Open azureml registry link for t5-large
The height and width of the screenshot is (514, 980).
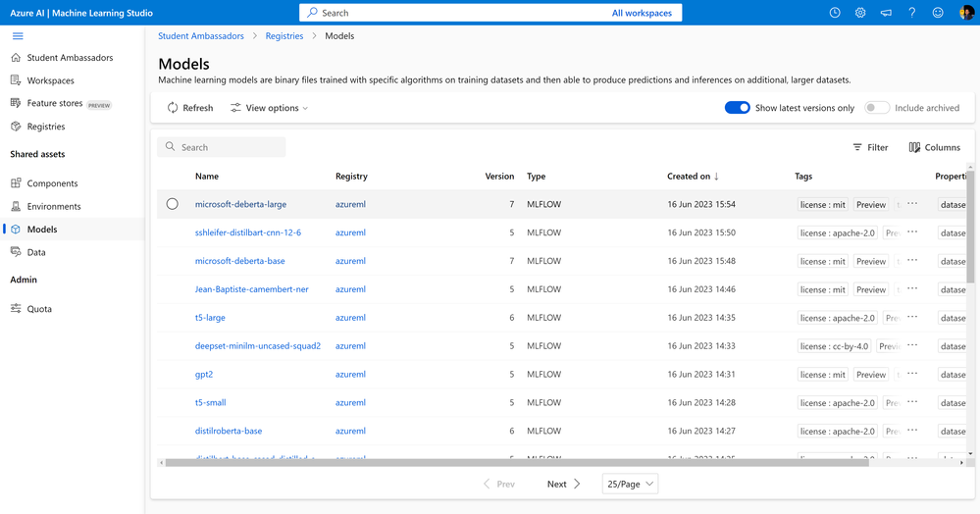(350, 317)
